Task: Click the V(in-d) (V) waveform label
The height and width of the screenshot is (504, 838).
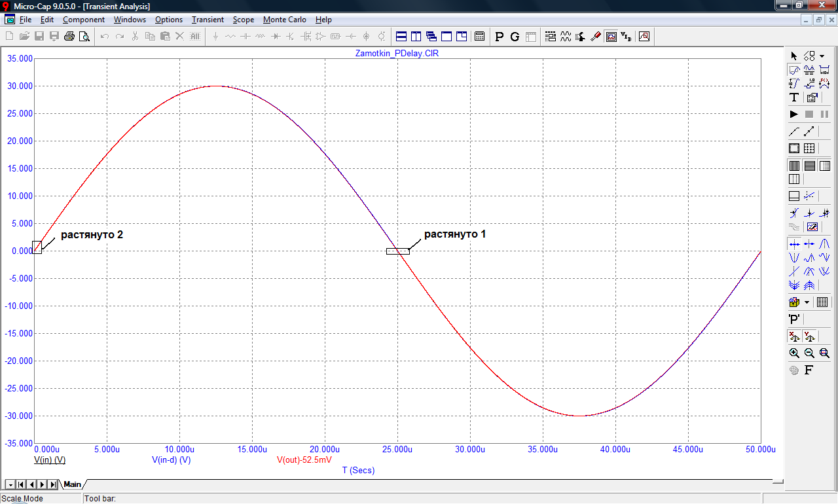Action: [x=172, y=460]
